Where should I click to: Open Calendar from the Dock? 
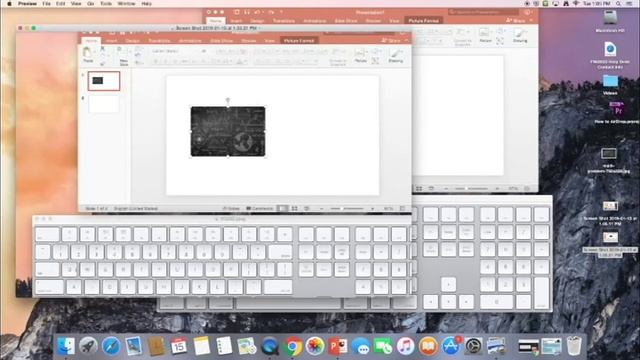pos(179,346)
